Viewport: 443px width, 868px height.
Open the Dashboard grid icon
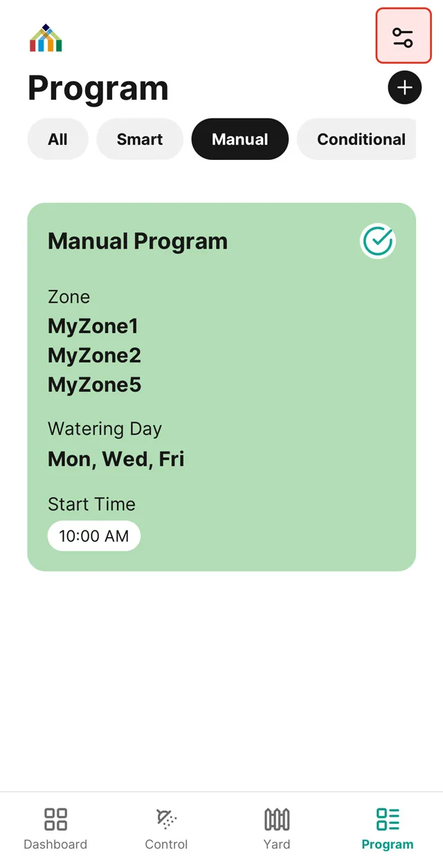[55, 820]
